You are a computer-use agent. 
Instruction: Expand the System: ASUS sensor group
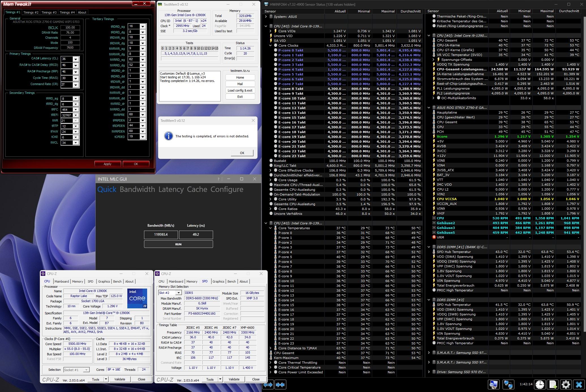tap(266, 17)
